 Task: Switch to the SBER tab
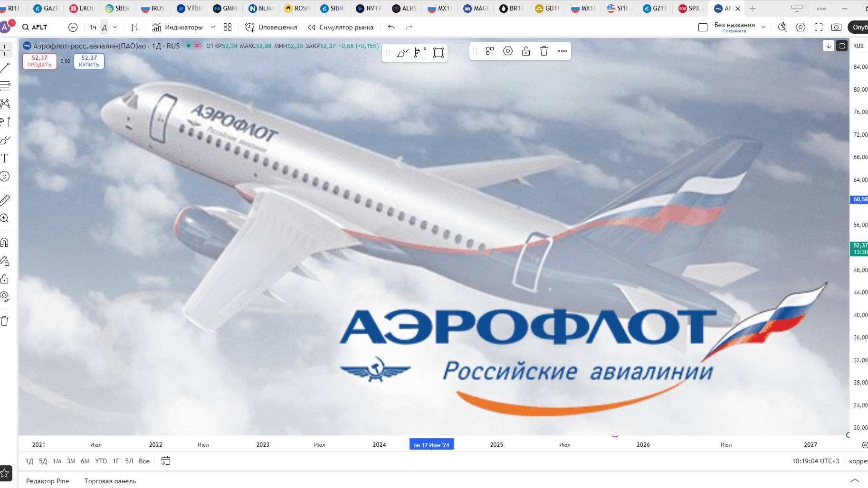117,8
